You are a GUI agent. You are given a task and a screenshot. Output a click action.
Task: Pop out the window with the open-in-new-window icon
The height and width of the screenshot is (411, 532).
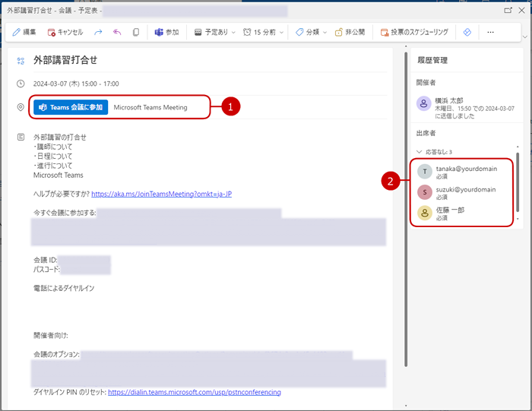pyautogui.click(x=508, y=11)
